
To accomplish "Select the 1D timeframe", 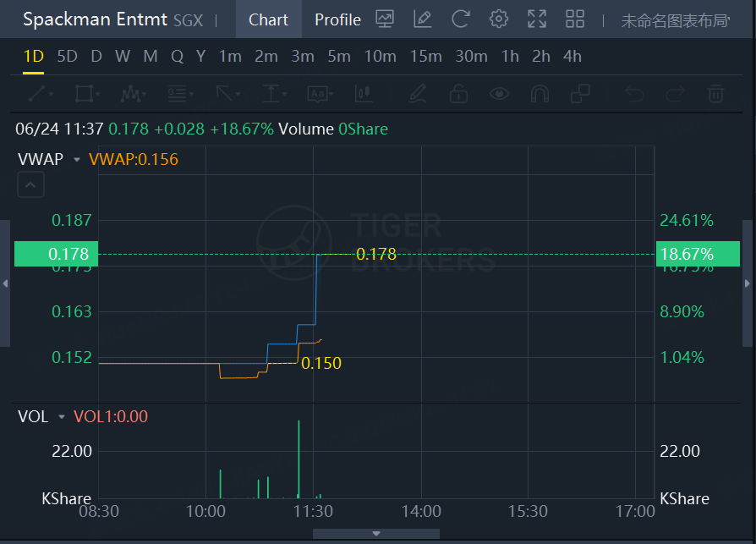I will (33, 57).
